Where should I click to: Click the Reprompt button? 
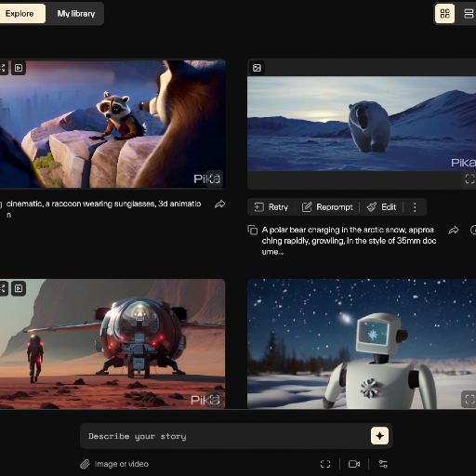(327, 207)
